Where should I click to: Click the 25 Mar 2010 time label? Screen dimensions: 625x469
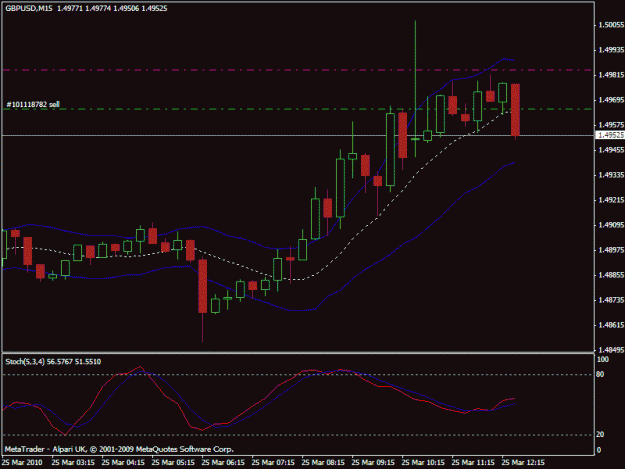coord(22,463)
